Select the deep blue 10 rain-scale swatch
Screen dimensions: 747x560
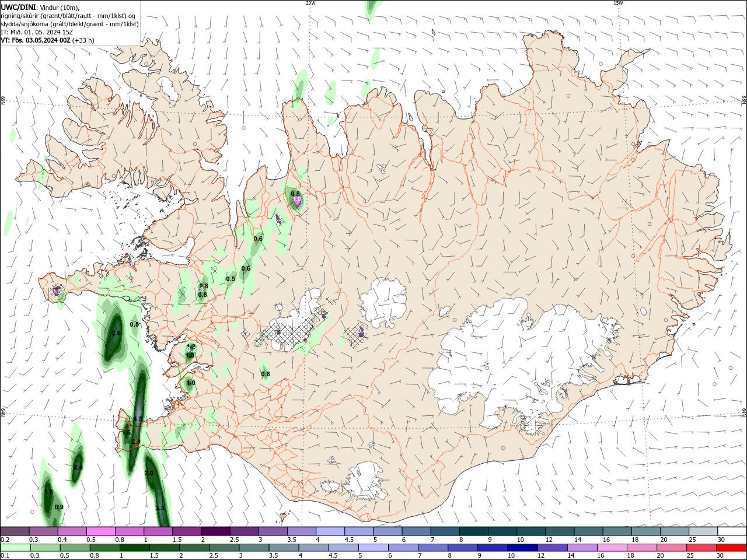522,548
